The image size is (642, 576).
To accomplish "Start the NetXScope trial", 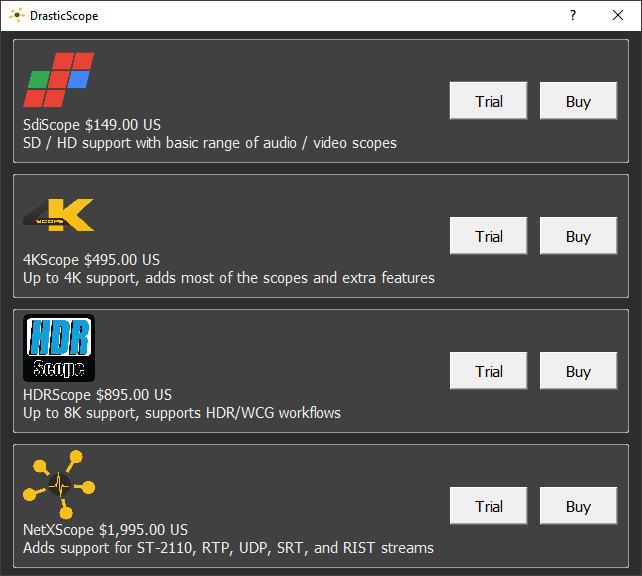I will 488,506.
